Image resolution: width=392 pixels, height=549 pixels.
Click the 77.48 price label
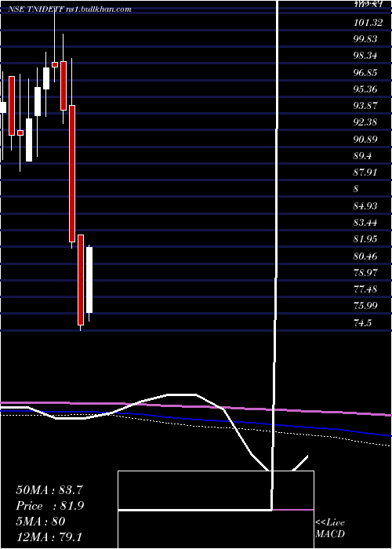[x=365, y=289]
